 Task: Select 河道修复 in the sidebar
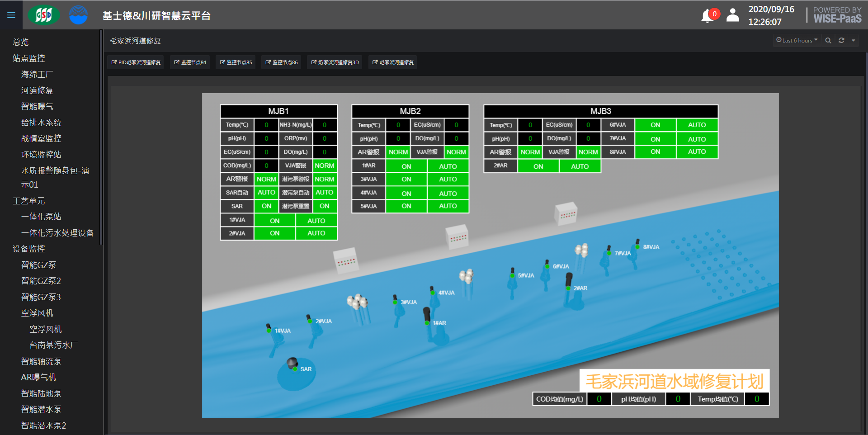[37, 90]
